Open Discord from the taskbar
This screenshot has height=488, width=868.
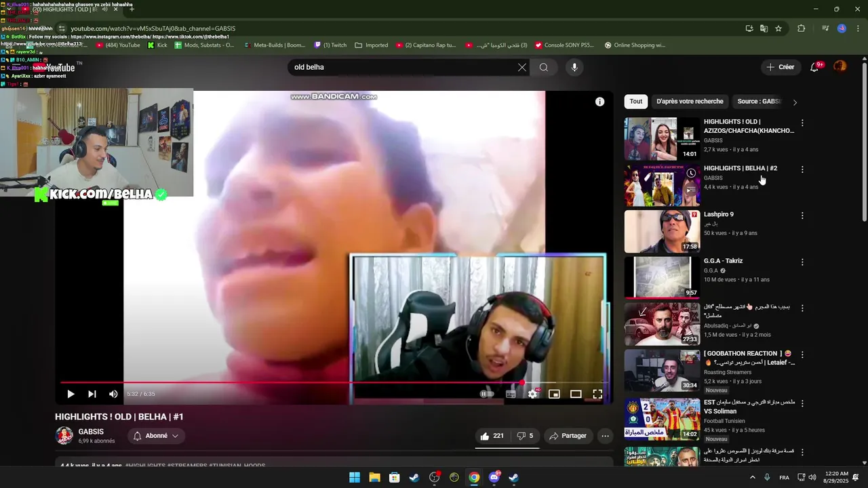494,478
